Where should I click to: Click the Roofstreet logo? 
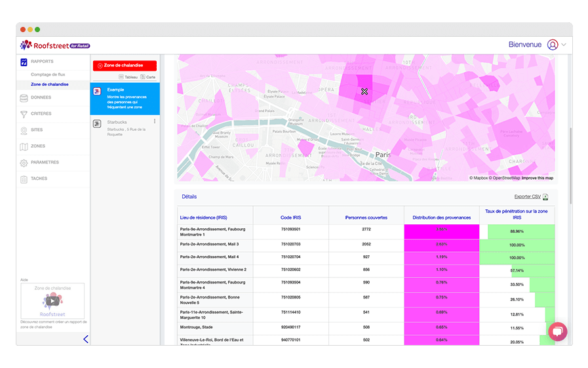pos(55,45)
